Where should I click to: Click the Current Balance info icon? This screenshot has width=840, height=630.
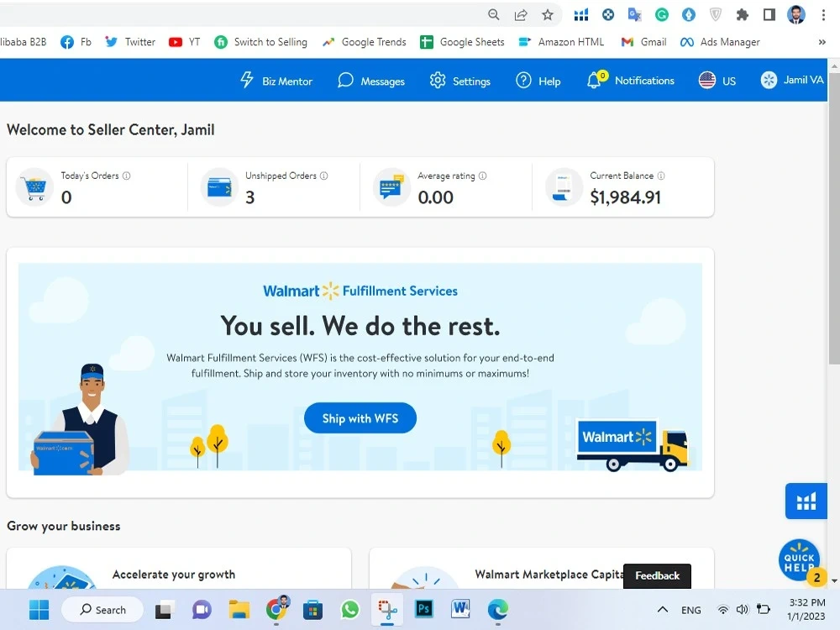(661, 176)
